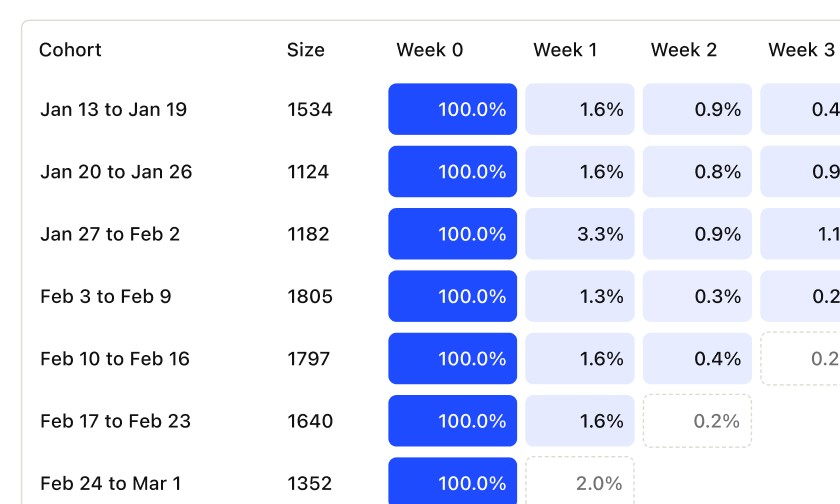Open the Jan 13 to Jan 19 cohort

click(113, 110)
